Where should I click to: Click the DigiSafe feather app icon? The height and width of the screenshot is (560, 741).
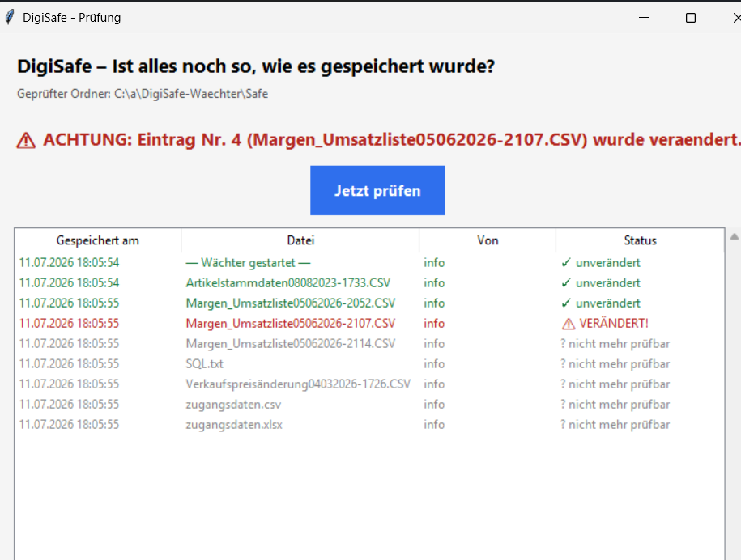coord(10,18)
